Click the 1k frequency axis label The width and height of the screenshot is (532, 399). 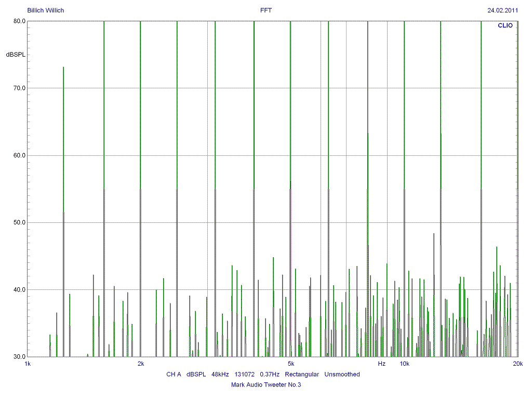pos(28,364)
